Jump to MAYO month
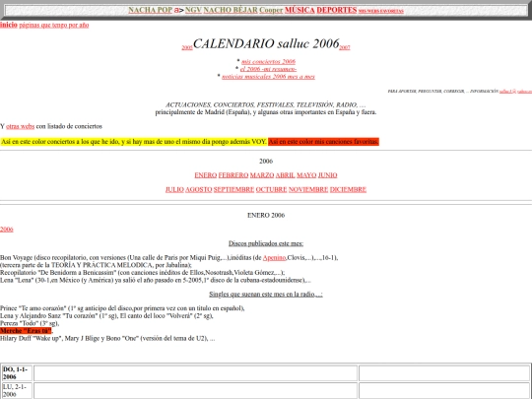The height and width of the screenshot is (399, 532). [306, 175]
